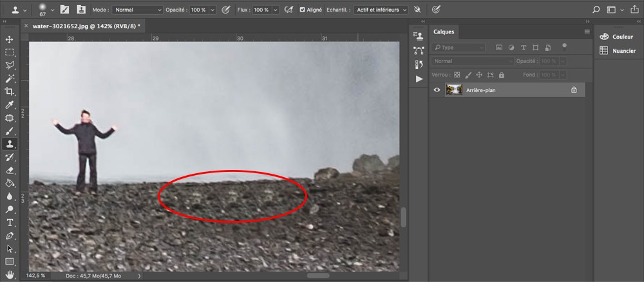Select the Move tool
Image resolution: width=644 pixels, height=282 pixels.
tap(10, 40)
